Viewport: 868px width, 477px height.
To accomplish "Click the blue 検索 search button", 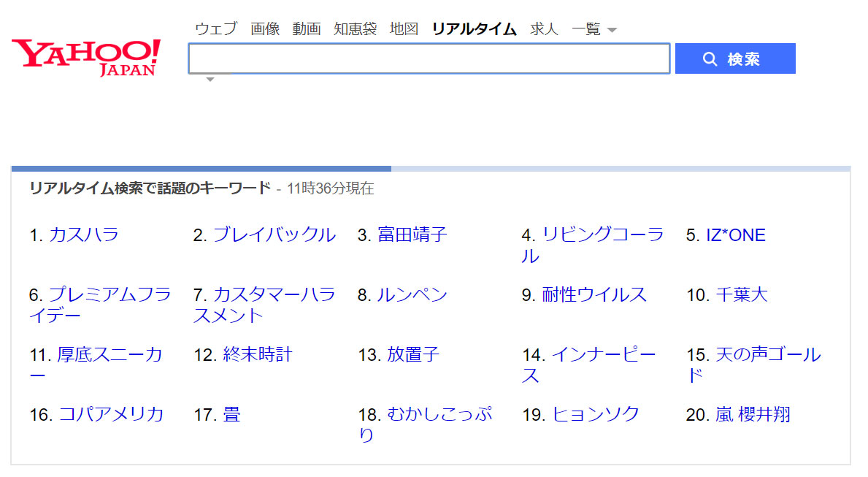I will [735, 58].
